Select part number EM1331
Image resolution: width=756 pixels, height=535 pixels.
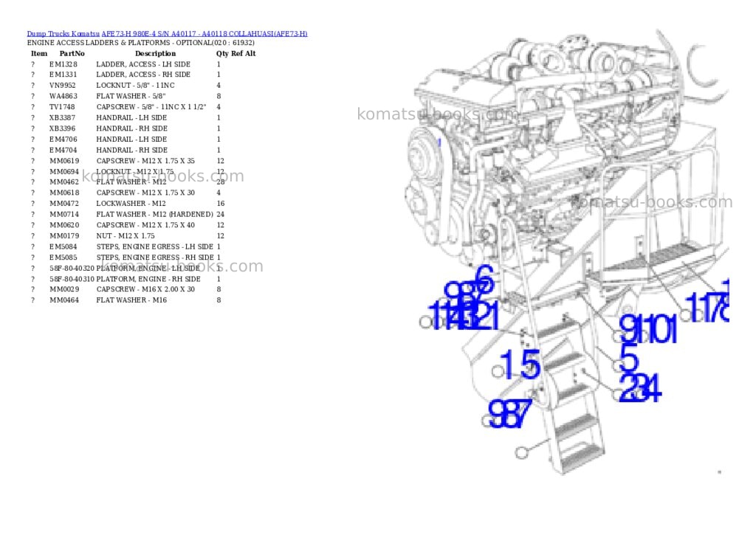pyautogui.click(x=63, y=75)
